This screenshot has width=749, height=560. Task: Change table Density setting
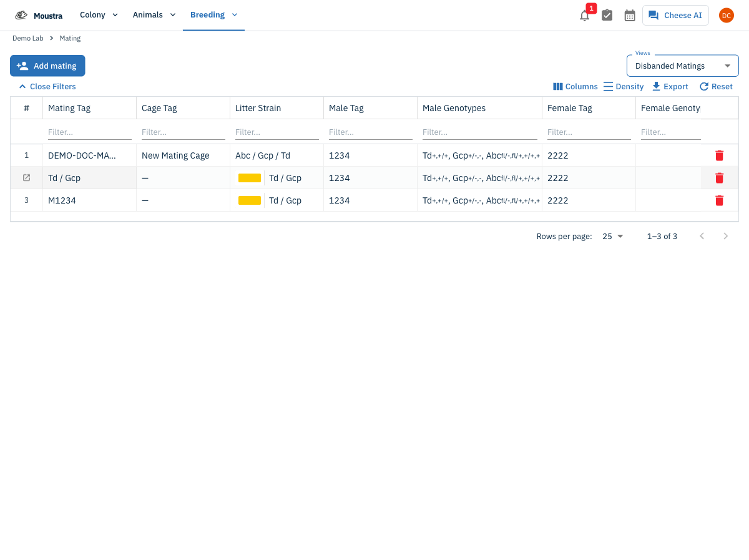pyautogui.click(x=624, y=87)
